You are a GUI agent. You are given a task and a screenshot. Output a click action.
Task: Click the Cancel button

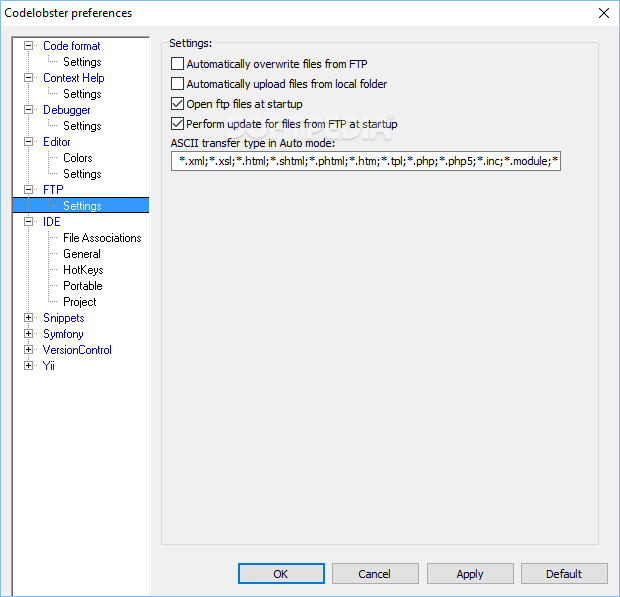375,574
